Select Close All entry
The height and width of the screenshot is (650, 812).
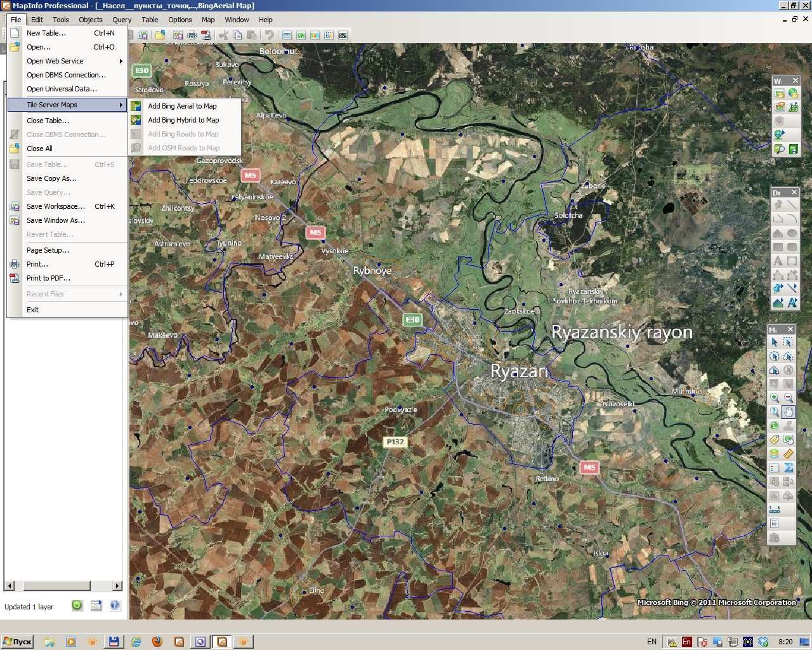pyautogui.click(x=67, y=149)
